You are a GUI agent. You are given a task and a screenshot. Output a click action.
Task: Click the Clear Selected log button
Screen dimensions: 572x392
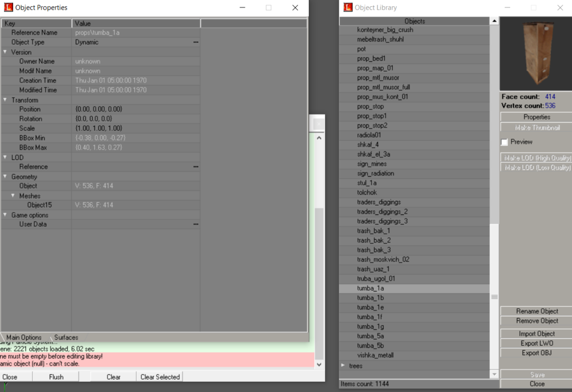(160, 377)
